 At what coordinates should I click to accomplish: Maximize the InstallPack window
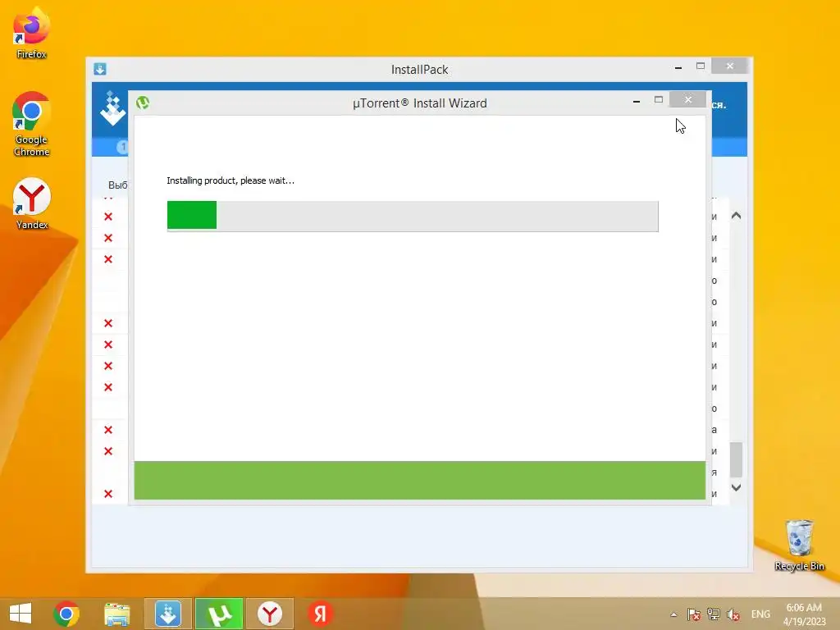tap(701, 66)
